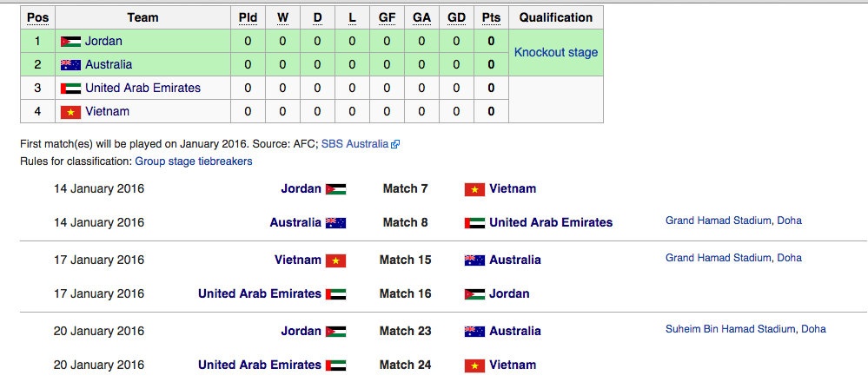Click the Vietnam flag in standings table
This screenshot has width=868, height=382.
70,111
